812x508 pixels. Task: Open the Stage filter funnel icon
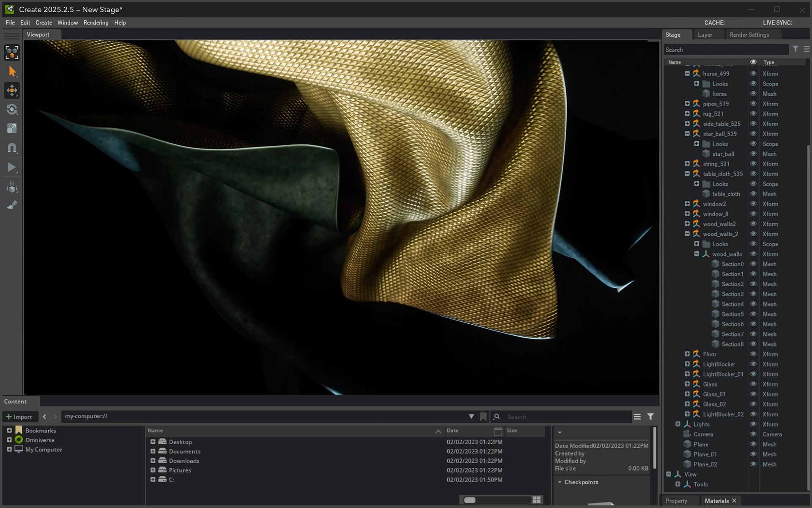coord(795,49)
